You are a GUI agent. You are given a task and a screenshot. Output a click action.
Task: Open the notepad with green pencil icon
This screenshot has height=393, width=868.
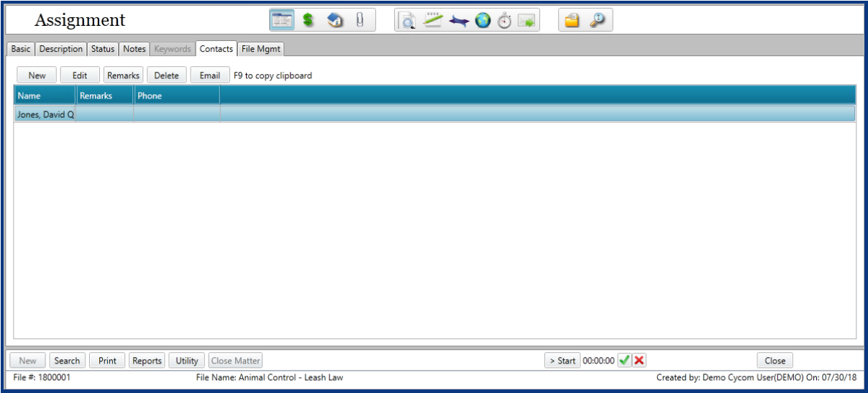pos(432,20)
